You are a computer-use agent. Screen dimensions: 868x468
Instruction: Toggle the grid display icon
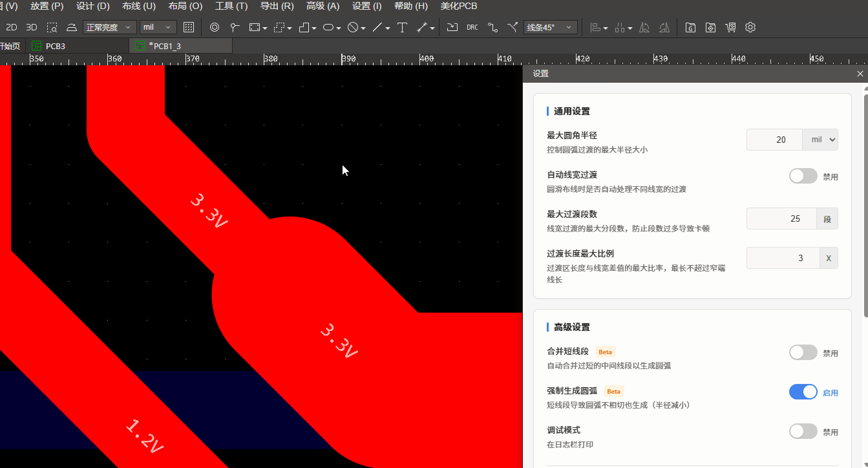[189, 27]
